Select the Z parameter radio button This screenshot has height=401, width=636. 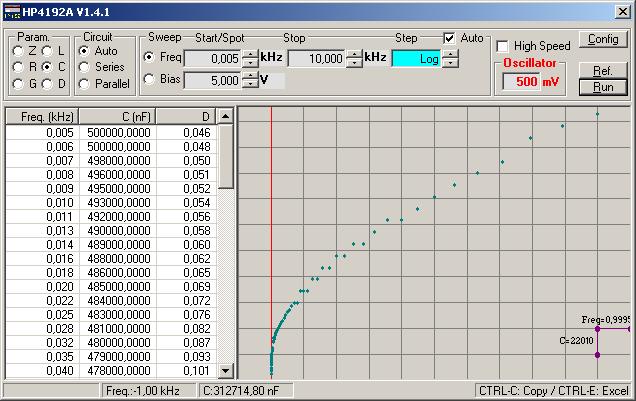tap(18, 51)
